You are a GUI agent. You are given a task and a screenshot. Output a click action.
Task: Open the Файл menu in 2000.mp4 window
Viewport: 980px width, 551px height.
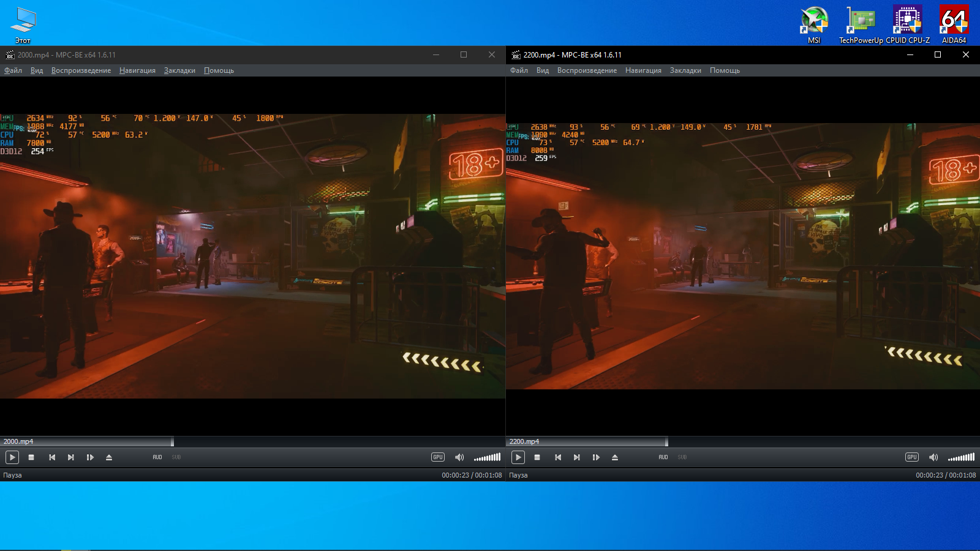point(13,70)
